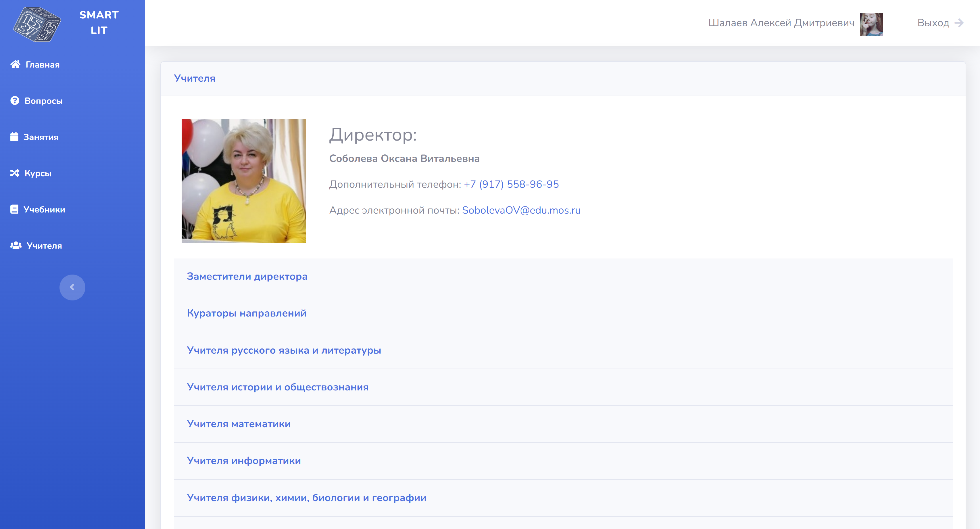Click the Директор: heading
This screenshot has width=980, height=529.
pos(373,135)
